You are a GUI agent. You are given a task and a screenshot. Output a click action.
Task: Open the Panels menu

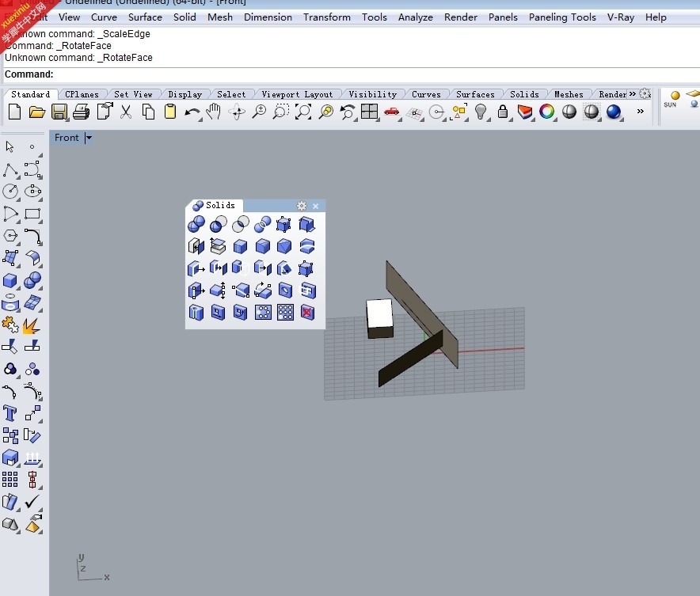click(503, 17)
